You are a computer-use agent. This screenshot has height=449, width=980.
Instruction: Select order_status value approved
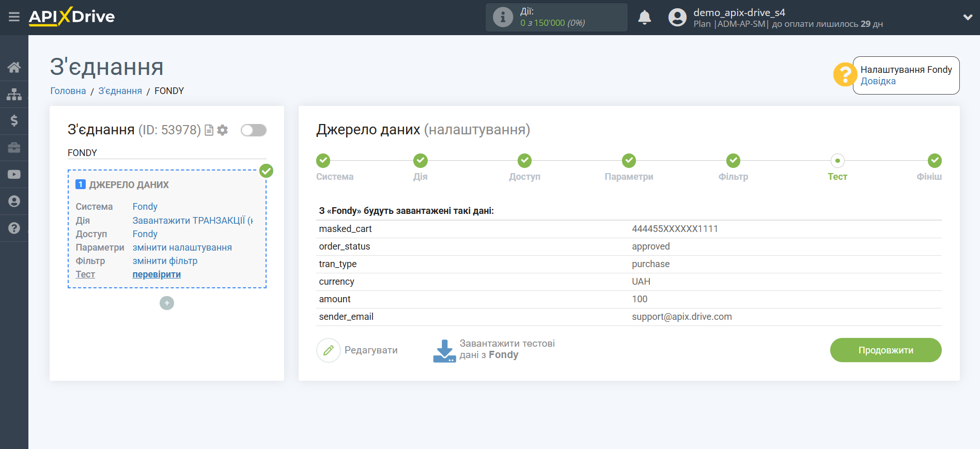click(650, 246)
